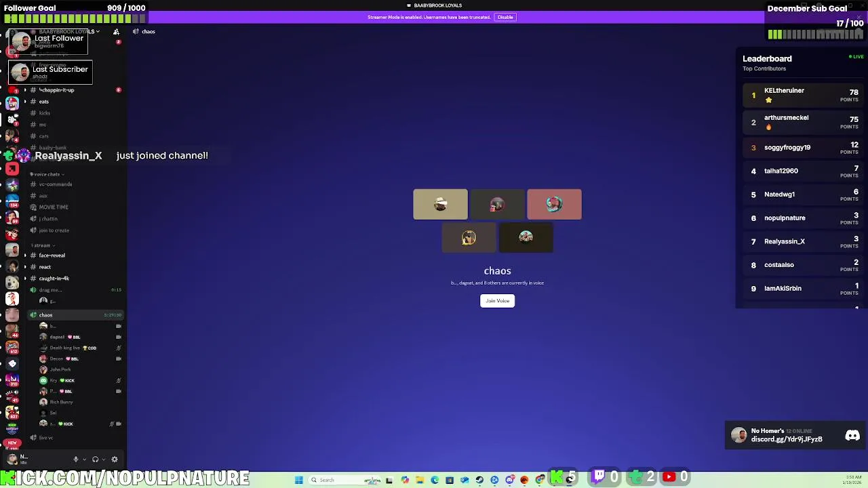The image size is (868, 488).
Task: Click the red arrow server icon in server list
Action: click(12, 169)
